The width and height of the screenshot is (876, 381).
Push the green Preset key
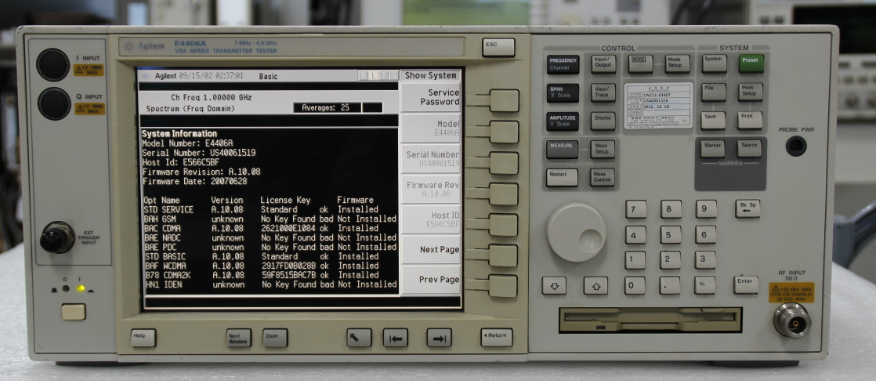pos(751,63)
